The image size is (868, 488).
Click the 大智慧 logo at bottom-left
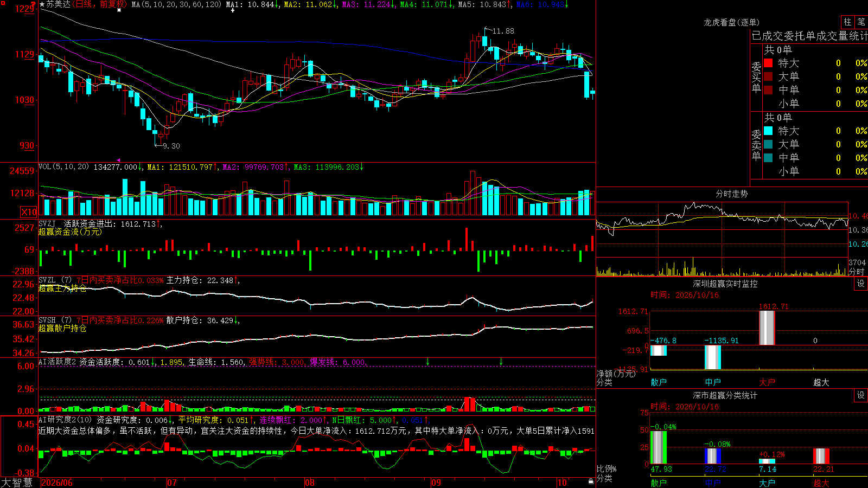tap(17, 483)
